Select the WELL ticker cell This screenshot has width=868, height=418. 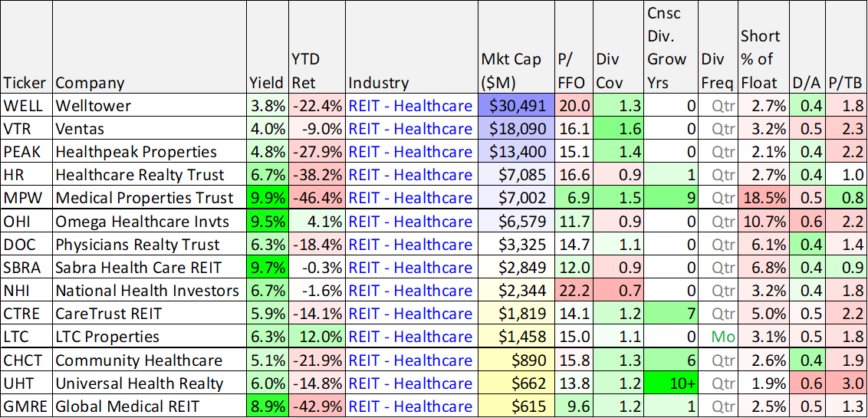27,105
